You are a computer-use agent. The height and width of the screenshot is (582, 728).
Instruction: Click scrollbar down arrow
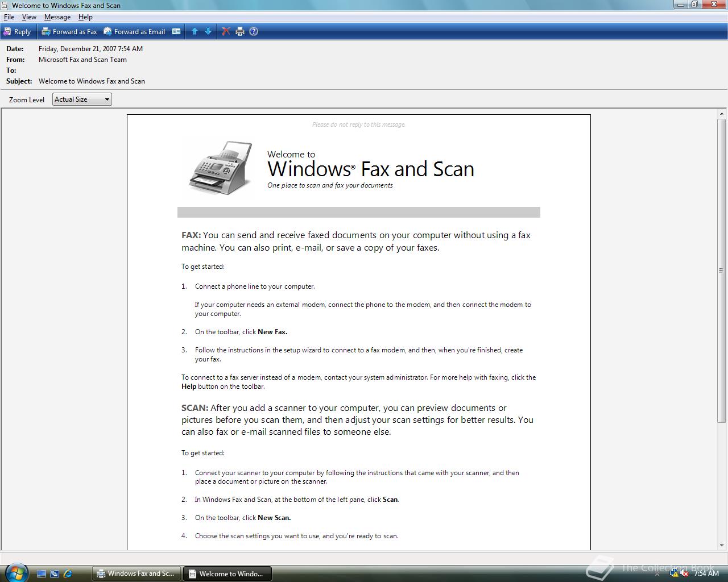click(x=722, y=546)
